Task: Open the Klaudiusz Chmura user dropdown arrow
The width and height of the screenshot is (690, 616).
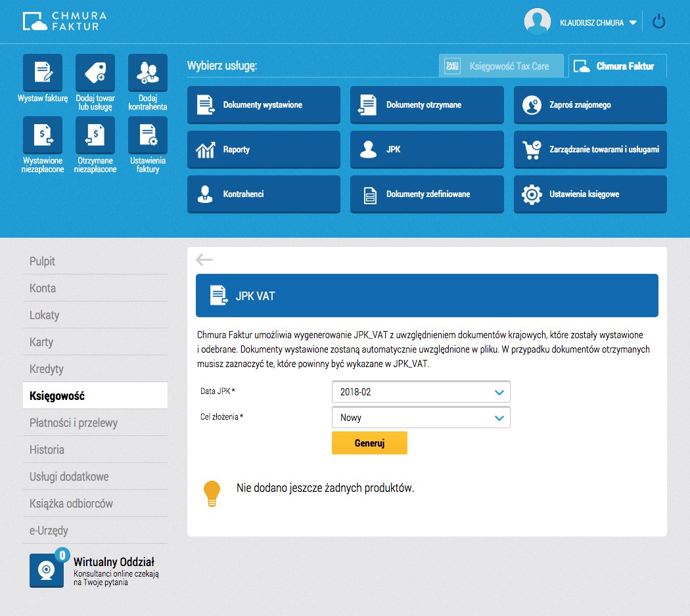Action: 633,23
